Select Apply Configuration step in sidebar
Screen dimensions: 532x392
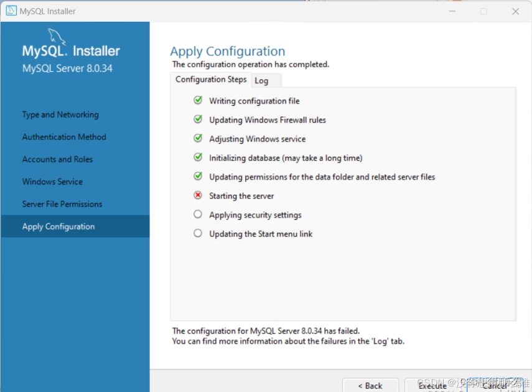click(75, 226)
